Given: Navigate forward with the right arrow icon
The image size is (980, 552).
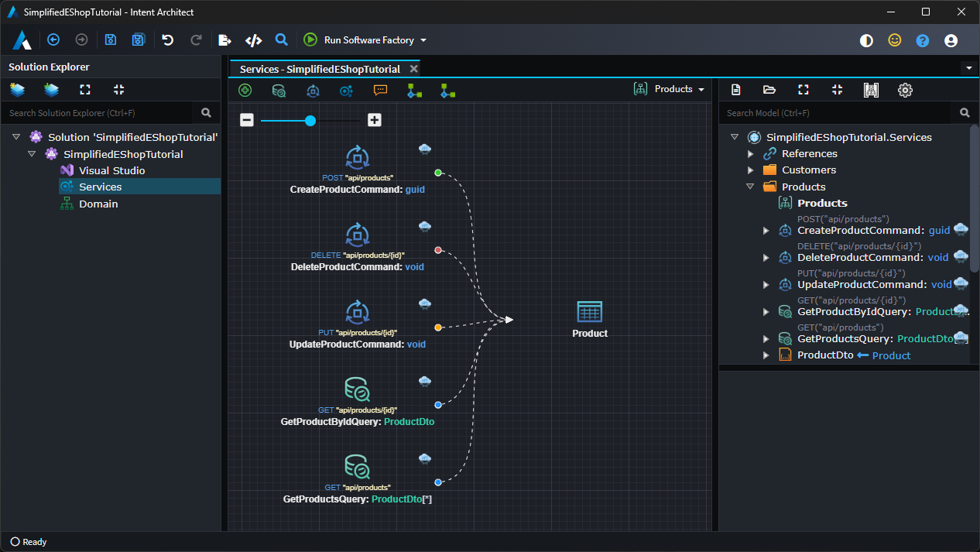Looking at the screenshot, I should [81, 39].
